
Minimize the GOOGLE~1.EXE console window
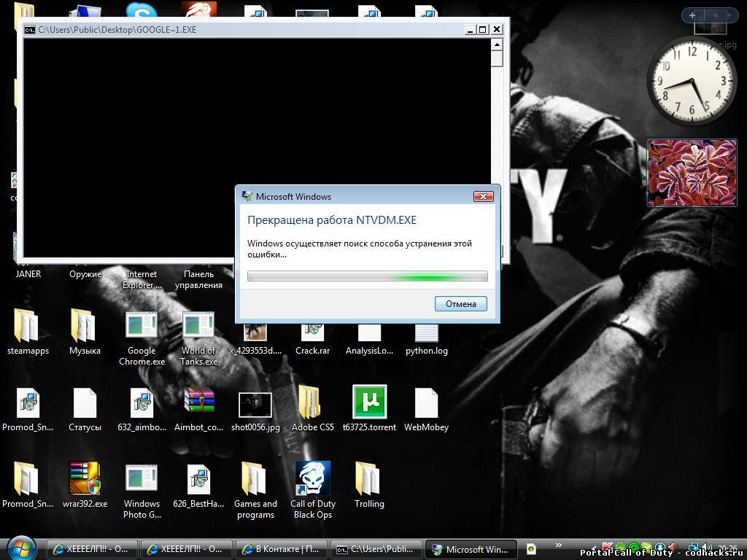pos(470,29)
